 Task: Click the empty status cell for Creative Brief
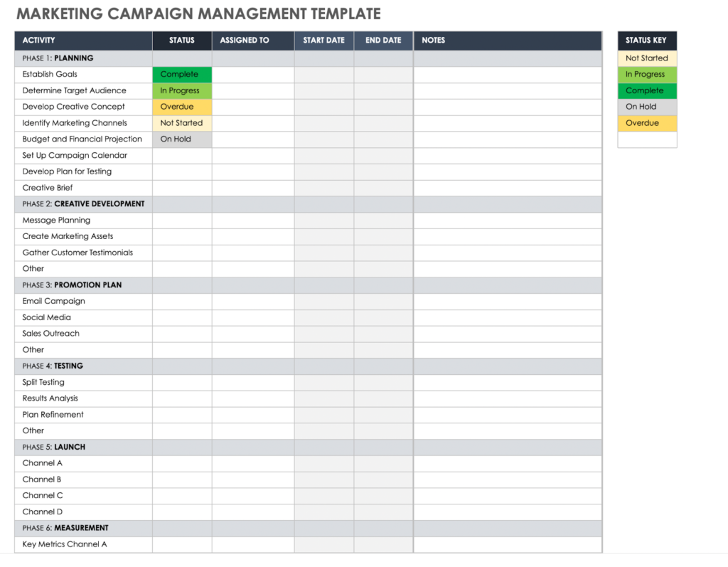[182, 188]
